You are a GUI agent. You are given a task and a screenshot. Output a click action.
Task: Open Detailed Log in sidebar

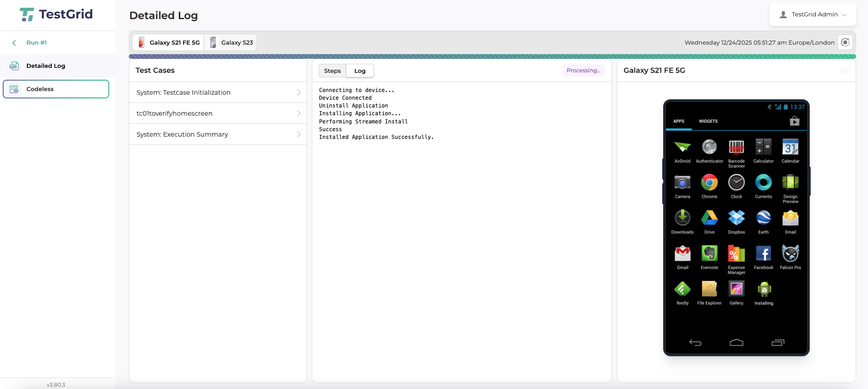click(x=46, y=66)
